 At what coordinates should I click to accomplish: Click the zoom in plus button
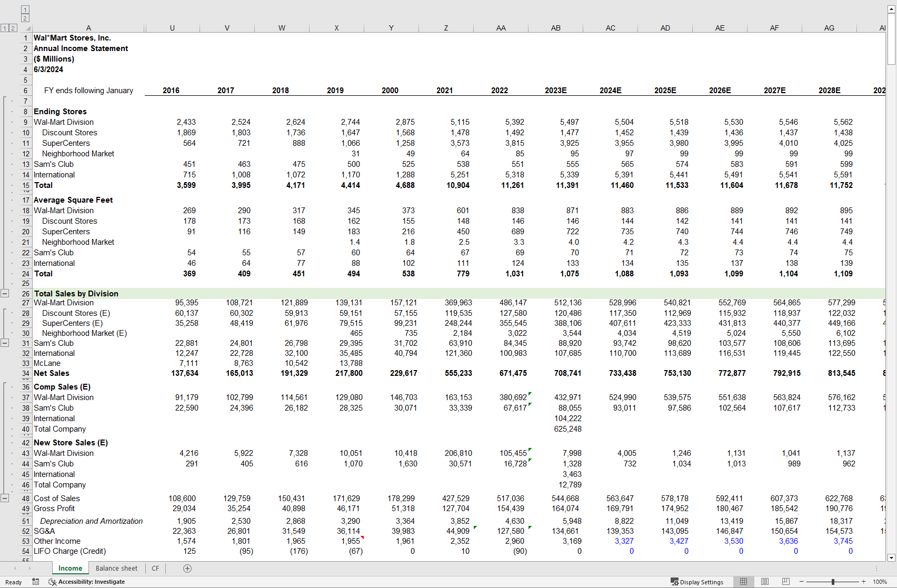pos(863,582)
